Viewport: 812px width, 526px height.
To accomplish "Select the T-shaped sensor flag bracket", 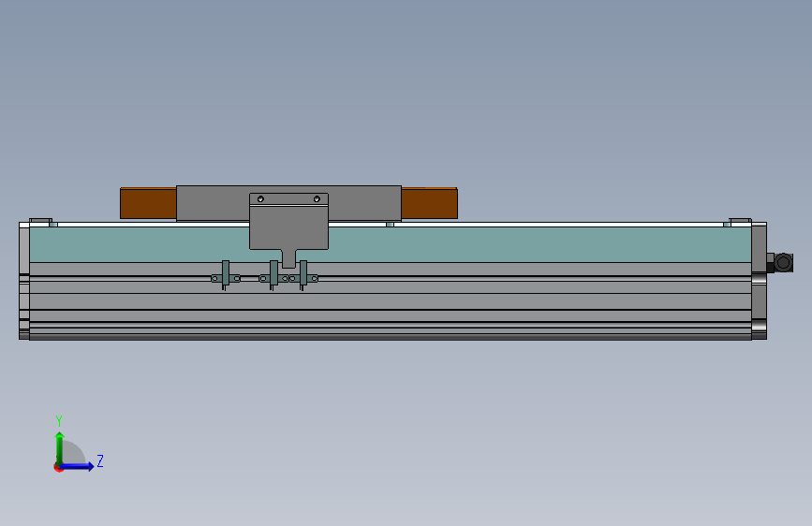I will tap(288, 227).
